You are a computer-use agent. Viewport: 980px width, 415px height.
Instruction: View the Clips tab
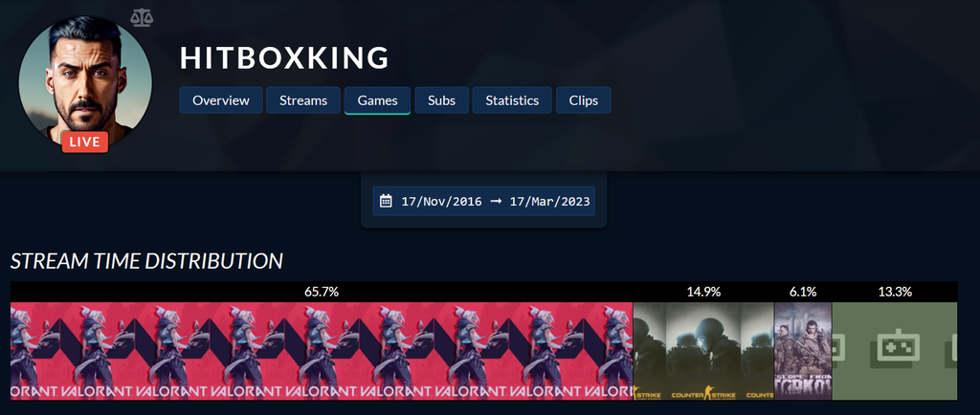pyautogui.click(x=583, y=100)
